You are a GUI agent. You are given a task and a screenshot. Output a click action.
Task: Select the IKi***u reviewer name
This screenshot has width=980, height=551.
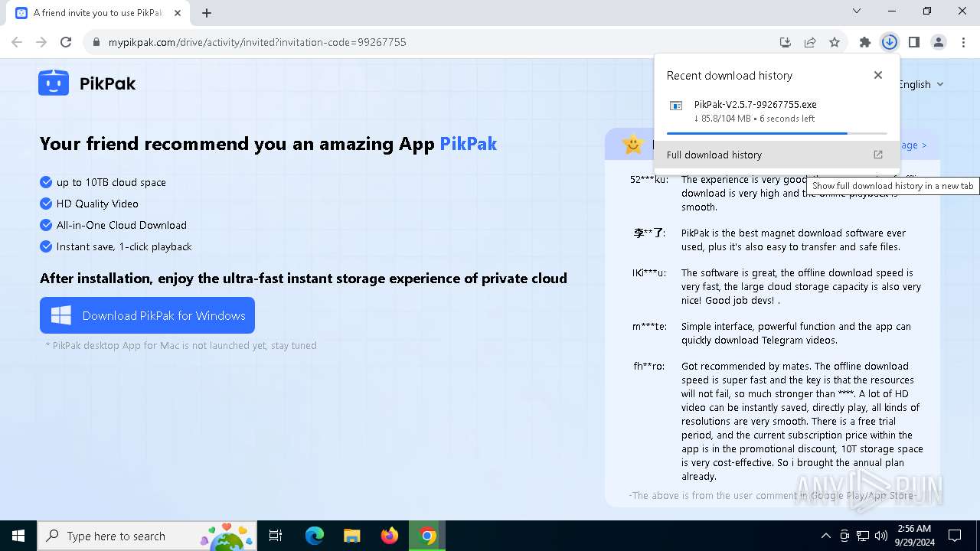click(x=649, y=273)
